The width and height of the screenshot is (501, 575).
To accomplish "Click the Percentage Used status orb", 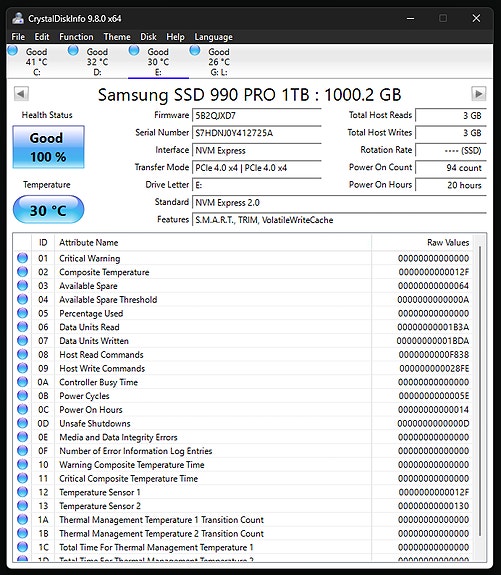I will click(x=23, y=313).
